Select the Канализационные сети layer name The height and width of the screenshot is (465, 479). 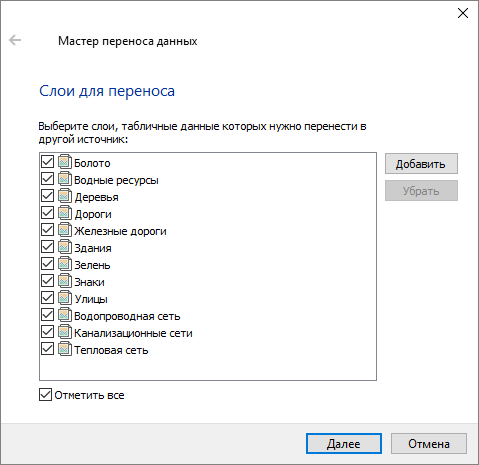pyautogui.click(x=133, y=333)
